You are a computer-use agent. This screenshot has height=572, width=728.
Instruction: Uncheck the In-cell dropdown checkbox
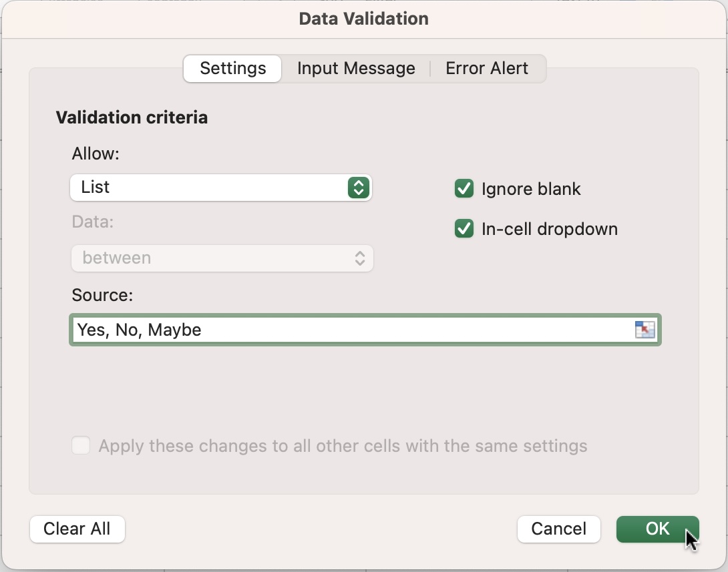coord(464,229)
